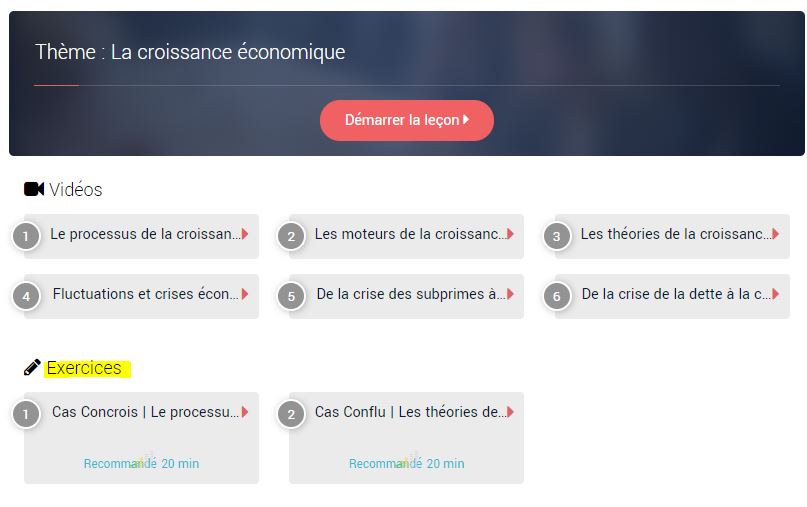Click the red arrow on video 2
Image resolution: width=807 pixels, height=507 pixels.
[510, 234]
